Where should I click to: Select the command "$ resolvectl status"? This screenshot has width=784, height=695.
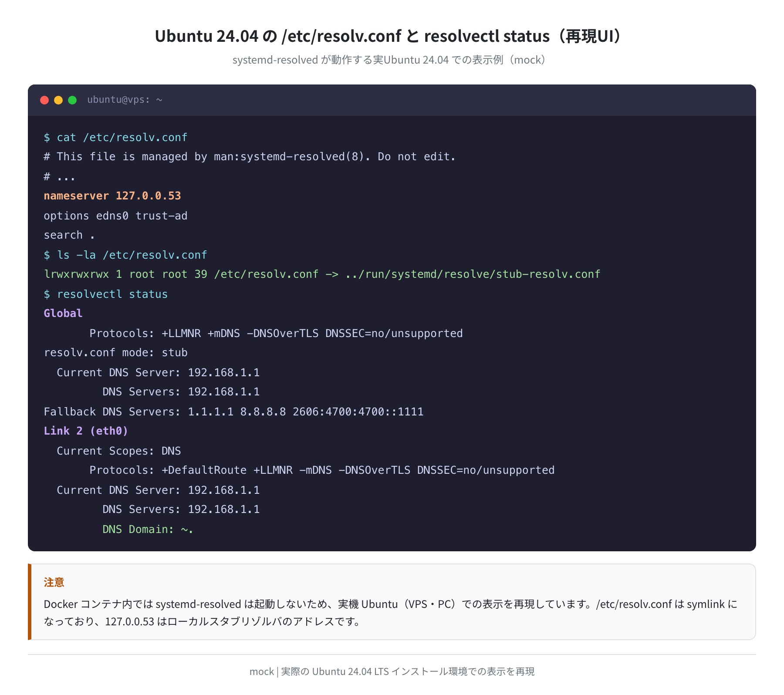pyautogui.click(x=106, y=294)
